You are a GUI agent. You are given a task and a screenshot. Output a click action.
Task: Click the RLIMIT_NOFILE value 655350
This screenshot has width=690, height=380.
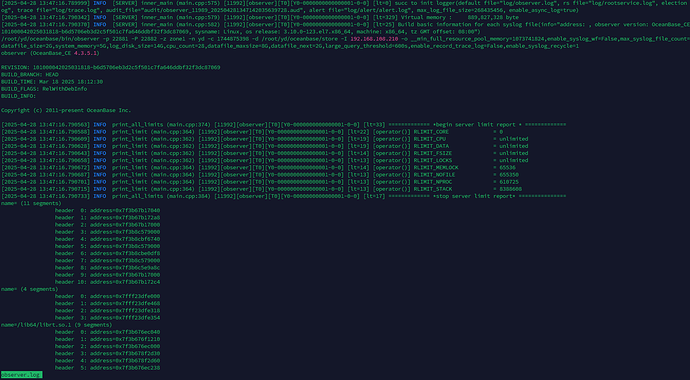point(509,175)
